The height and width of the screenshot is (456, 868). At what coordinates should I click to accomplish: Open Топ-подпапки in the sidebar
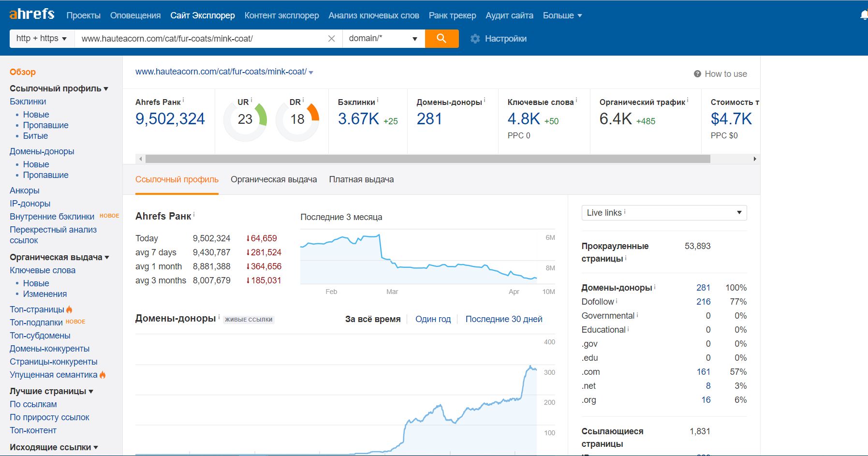(x=36, y=323)
